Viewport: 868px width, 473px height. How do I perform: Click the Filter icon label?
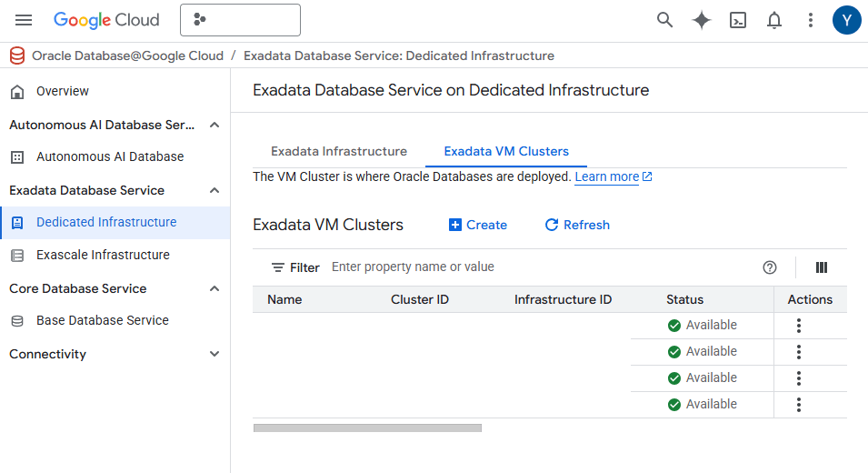(295, 267)
